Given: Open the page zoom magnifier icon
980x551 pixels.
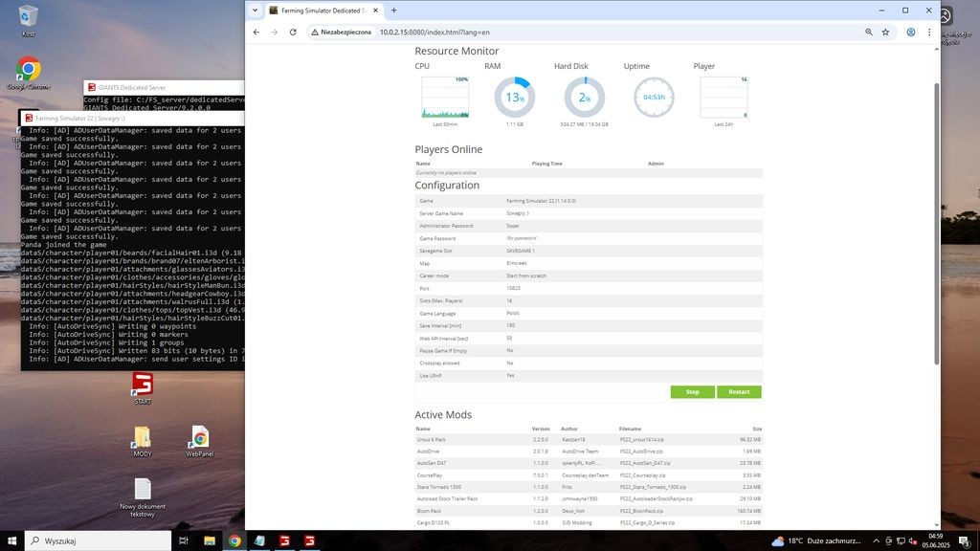Looking at the screenshot, I should point(869,32).
